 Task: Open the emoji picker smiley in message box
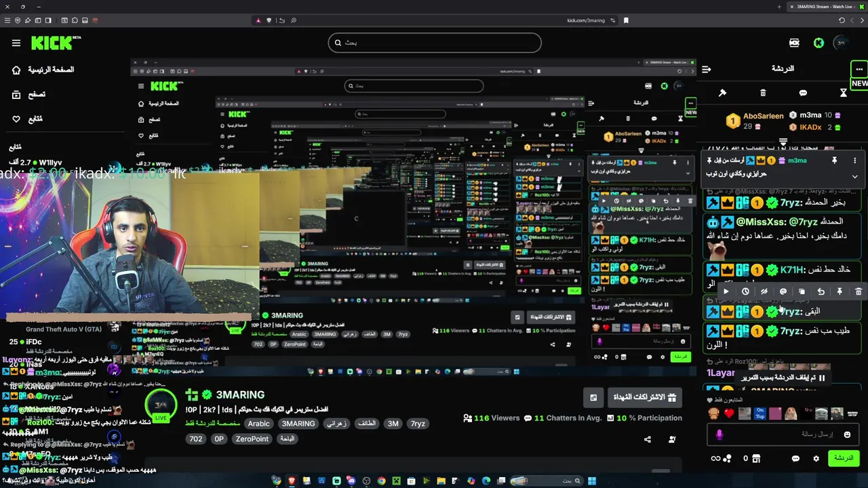847,434
